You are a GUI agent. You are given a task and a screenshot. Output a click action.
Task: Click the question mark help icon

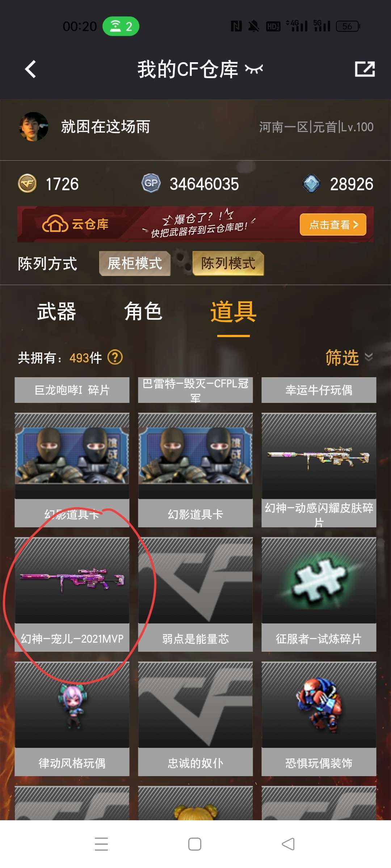115,357
